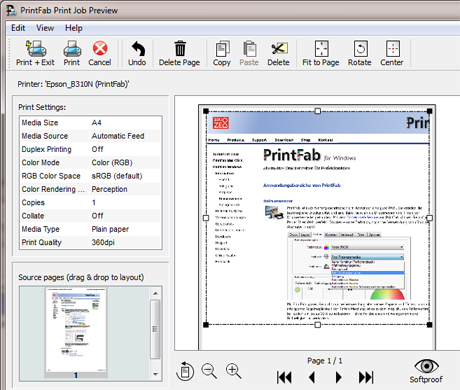
Task: Open the Edit menu
Action: tap(18, 28)
